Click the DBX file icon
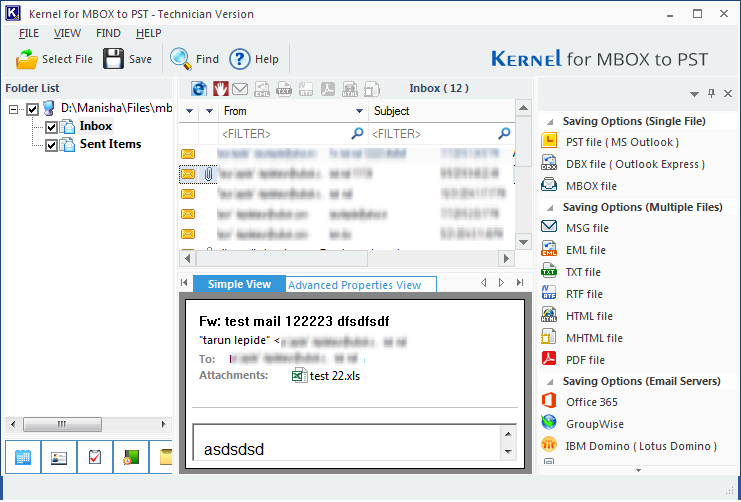This screenshot has width=741, height=502. coord(549,163)
